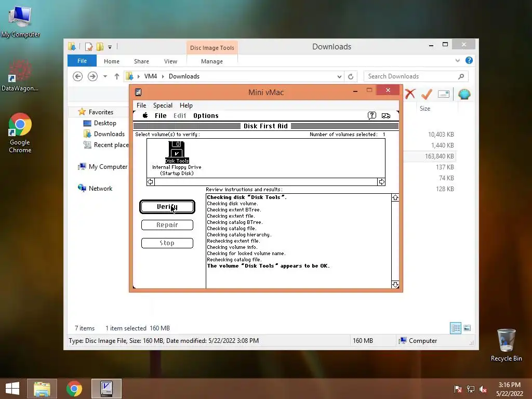532x399 pixels.
Task: Click the blue shell icon in ribbon
Action: (464, 94)
